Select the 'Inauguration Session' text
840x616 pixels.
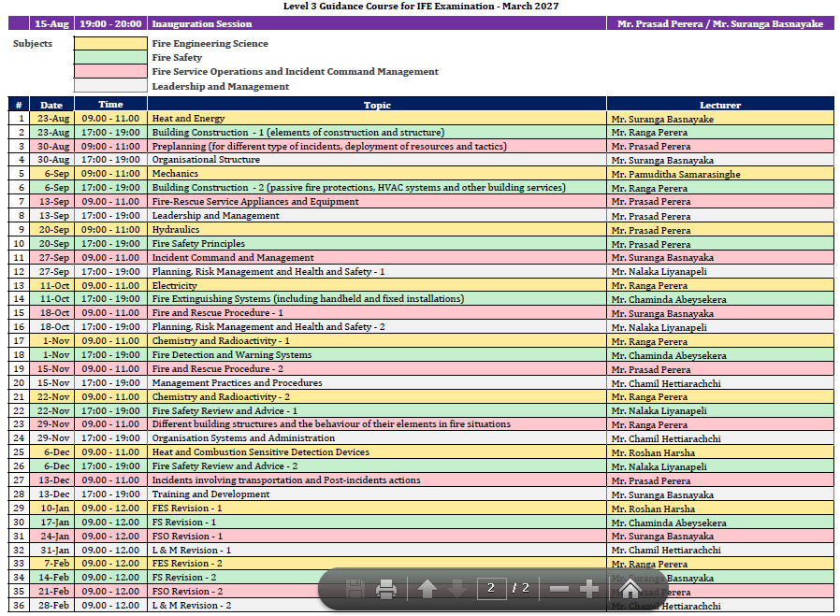201,23
